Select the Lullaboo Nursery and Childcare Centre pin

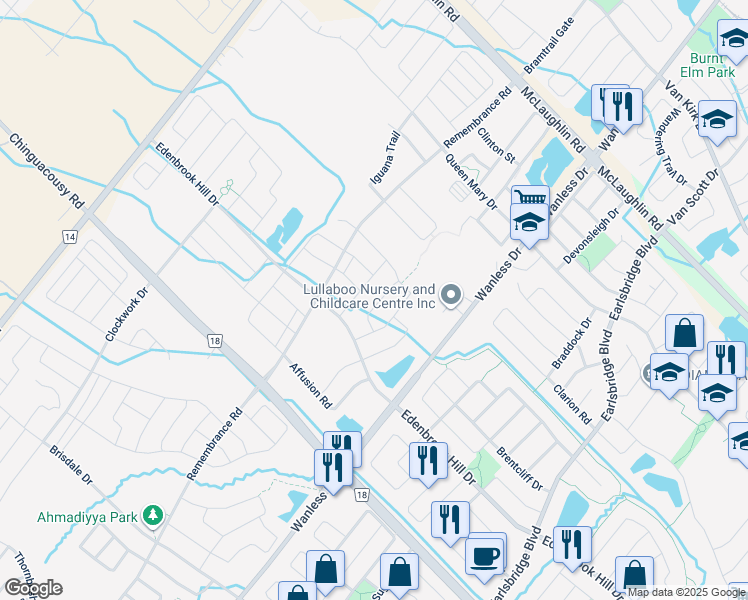451,294
